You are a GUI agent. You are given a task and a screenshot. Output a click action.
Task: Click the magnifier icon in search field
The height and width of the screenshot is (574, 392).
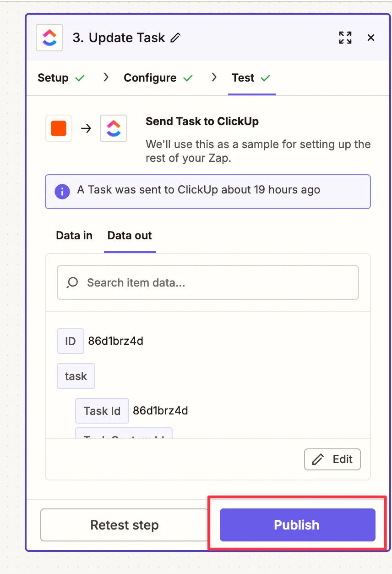pyautogui.click(x=72, y=282)
